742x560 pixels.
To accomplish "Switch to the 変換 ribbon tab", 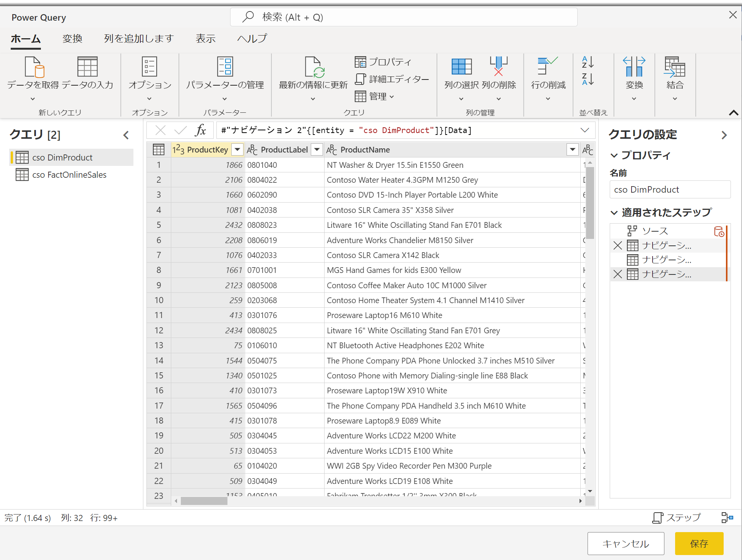I will click(72, 39).
